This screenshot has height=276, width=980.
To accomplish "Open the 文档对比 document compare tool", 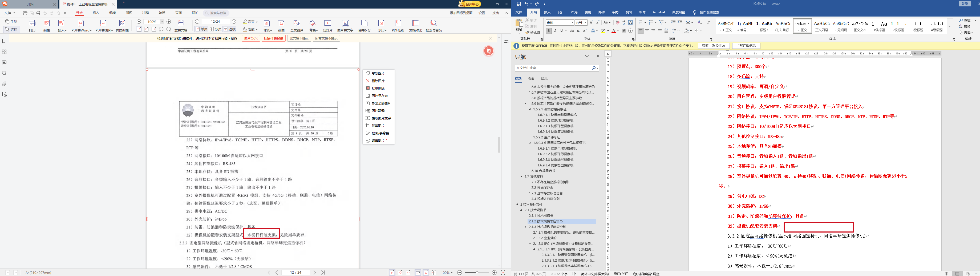I will pos(415,26).
